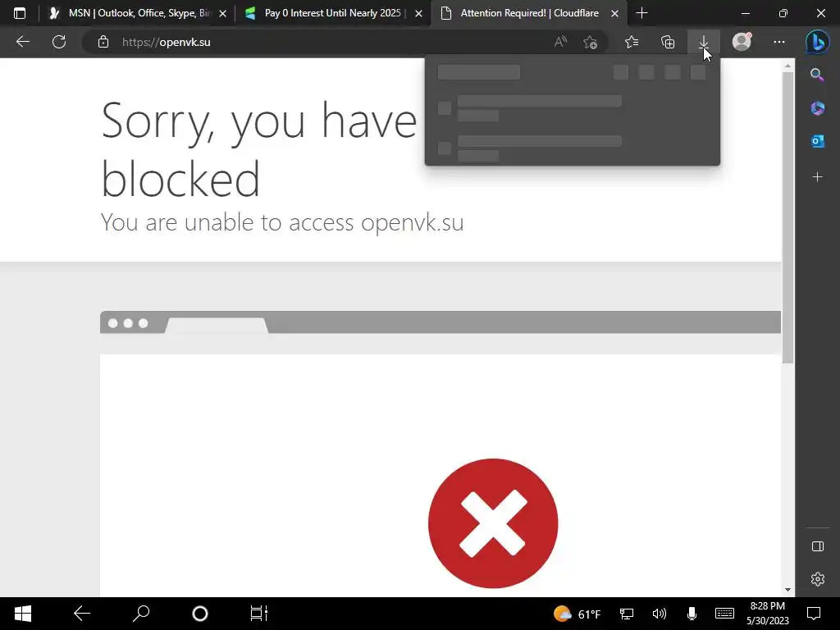Screen dimensions: 840x630
Task: Add this page to favorites
Action: [x=590, y=43]
